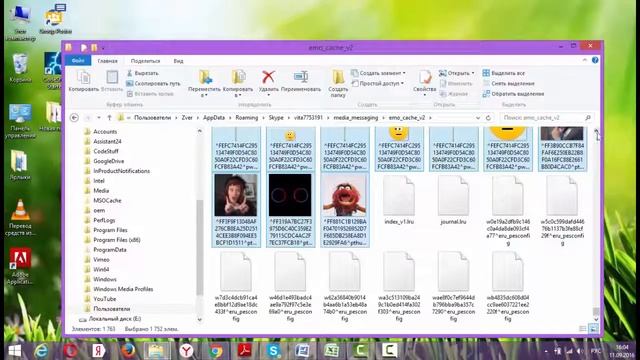This screenshot has height=360, width=640.
Task: Open Windows Start button
Action: click(15, 351)
